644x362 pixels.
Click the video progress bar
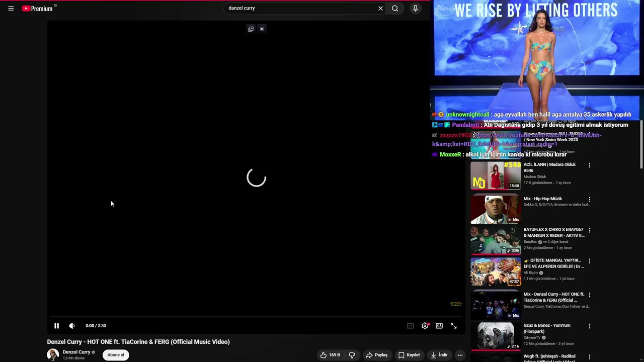[256, 317]
